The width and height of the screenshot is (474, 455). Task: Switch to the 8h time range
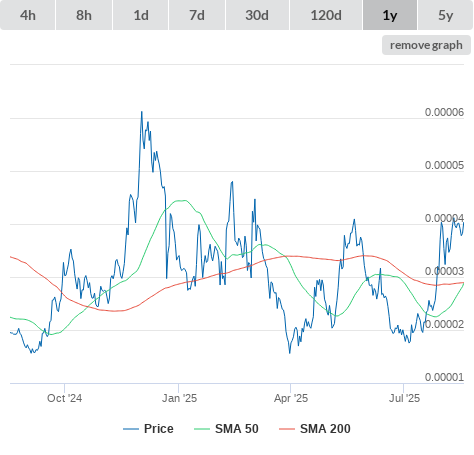pos(84,15)
